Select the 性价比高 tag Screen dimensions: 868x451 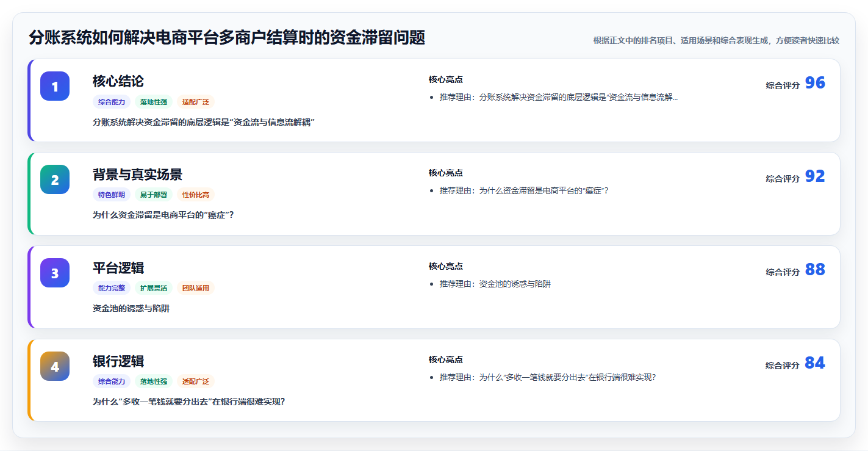(x=196, y=195)
